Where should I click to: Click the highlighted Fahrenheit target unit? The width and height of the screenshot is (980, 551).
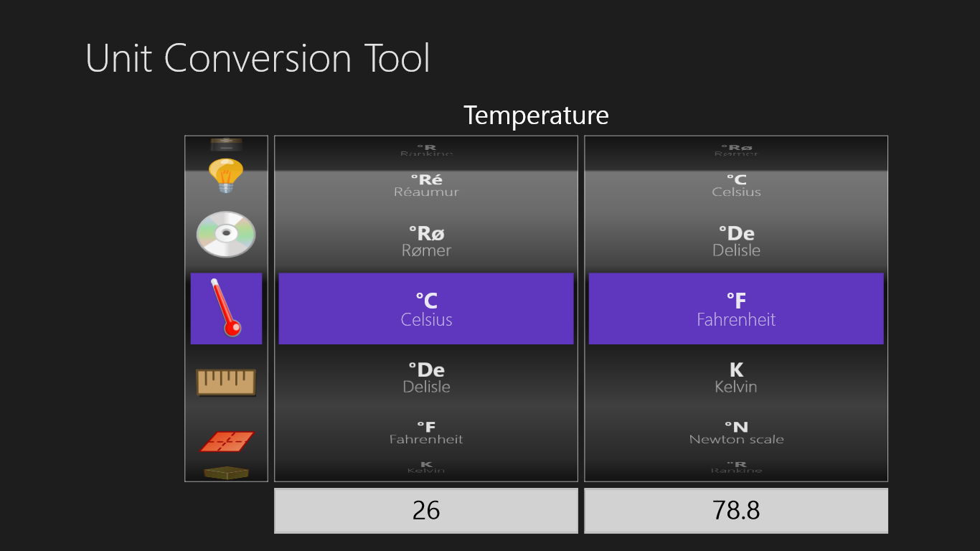click(736, 309)
